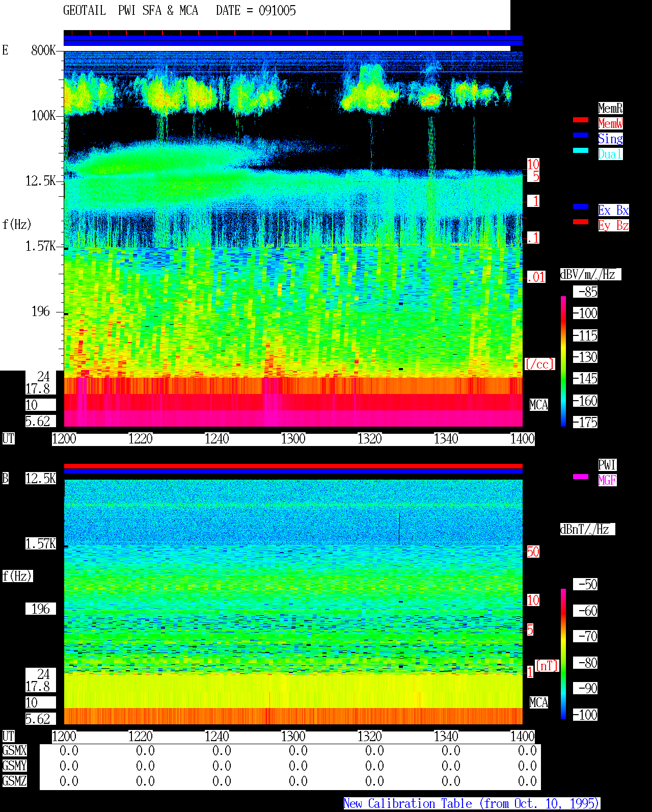This screenshot has width=652, height=812.
Task: Click the blue Sing legend swatch
Action: click(x=581, y=135)
